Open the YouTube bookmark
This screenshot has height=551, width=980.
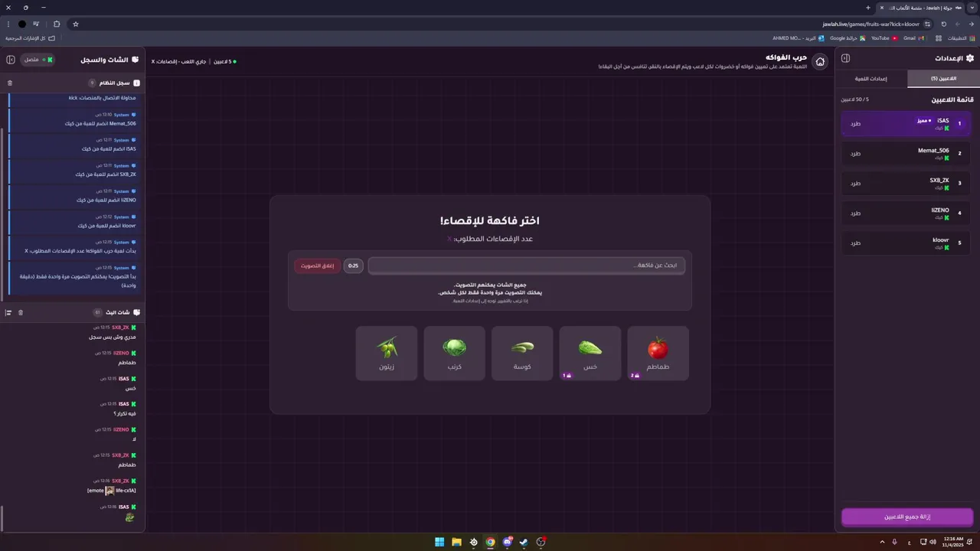click(884, 37)
